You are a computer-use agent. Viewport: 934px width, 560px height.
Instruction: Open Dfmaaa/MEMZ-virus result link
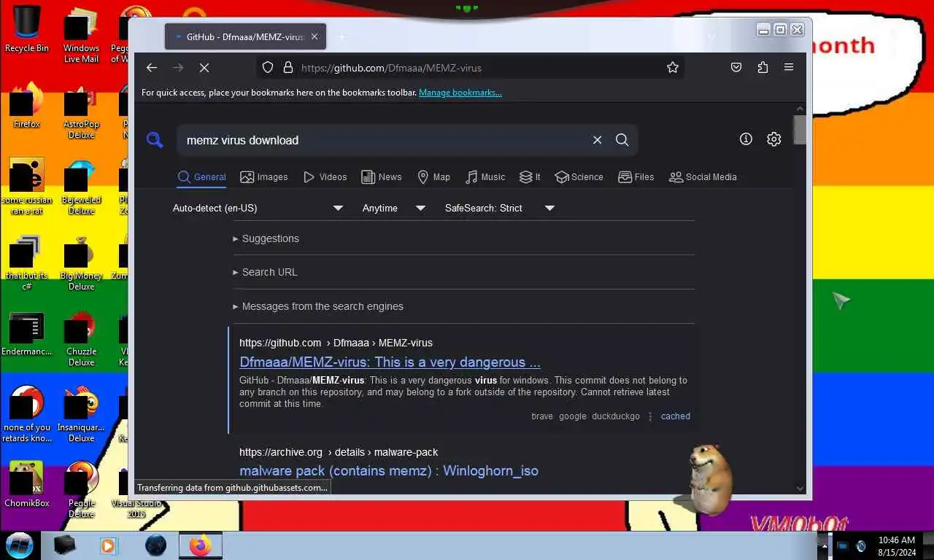click(x=390, y=362)
